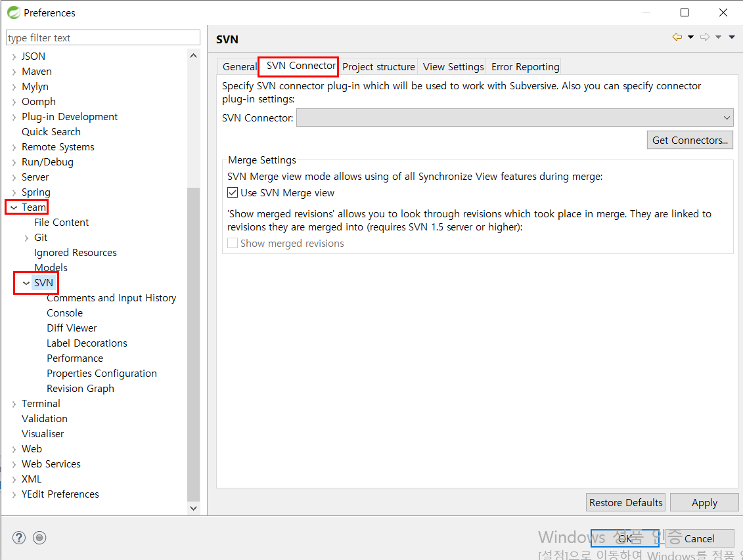743x560 pixels.
Task: Select Label Decorations under SVN
Action: click(87, 343)
